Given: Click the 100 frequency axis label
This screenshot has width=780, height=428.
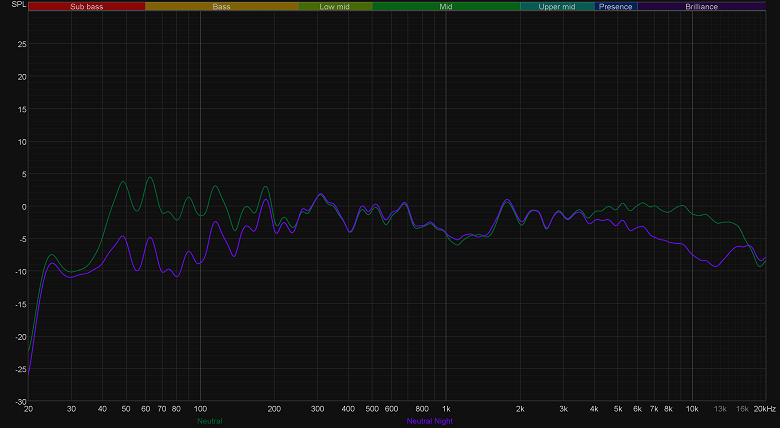Looking at the screenshot, I should click(x=200, y=409).
